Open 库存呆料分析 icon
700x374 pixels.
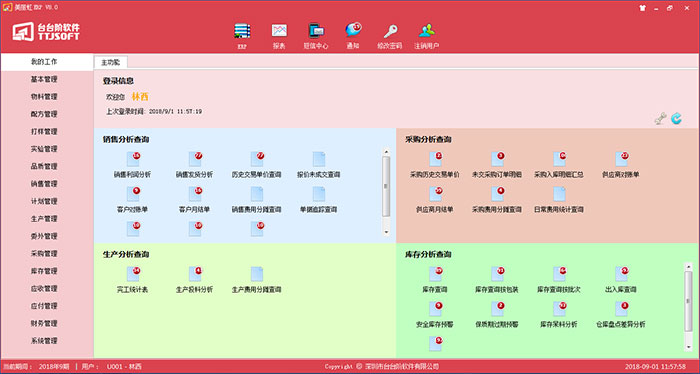point(559,309)
